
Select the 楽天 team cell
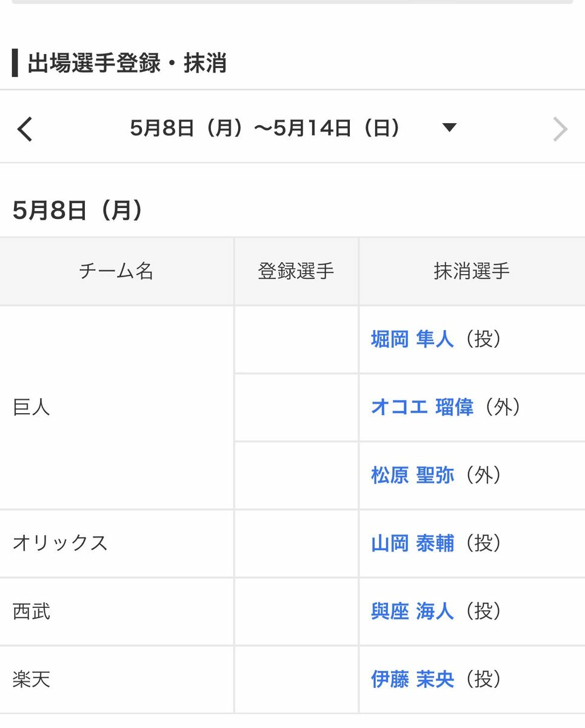click(32, 679)
